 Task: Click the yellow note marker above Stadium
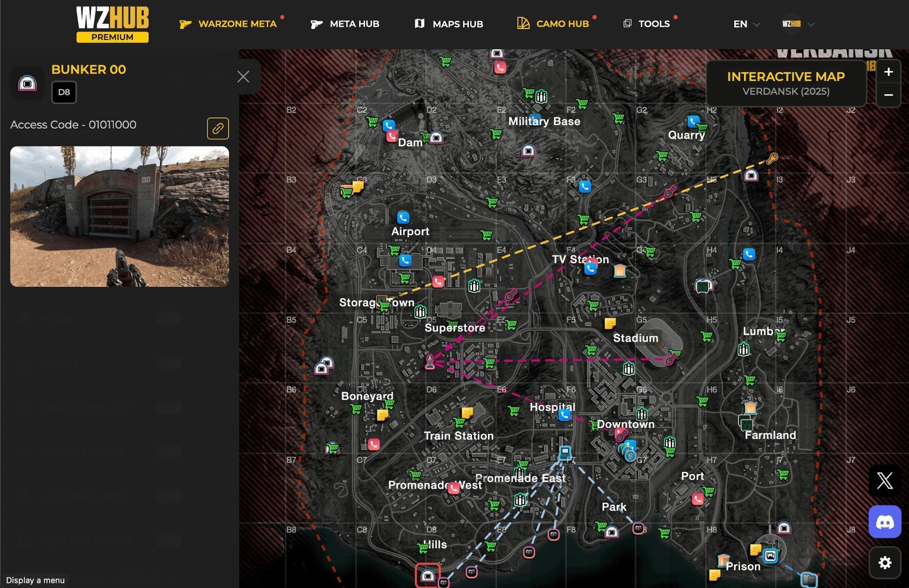tap(610, 323)
